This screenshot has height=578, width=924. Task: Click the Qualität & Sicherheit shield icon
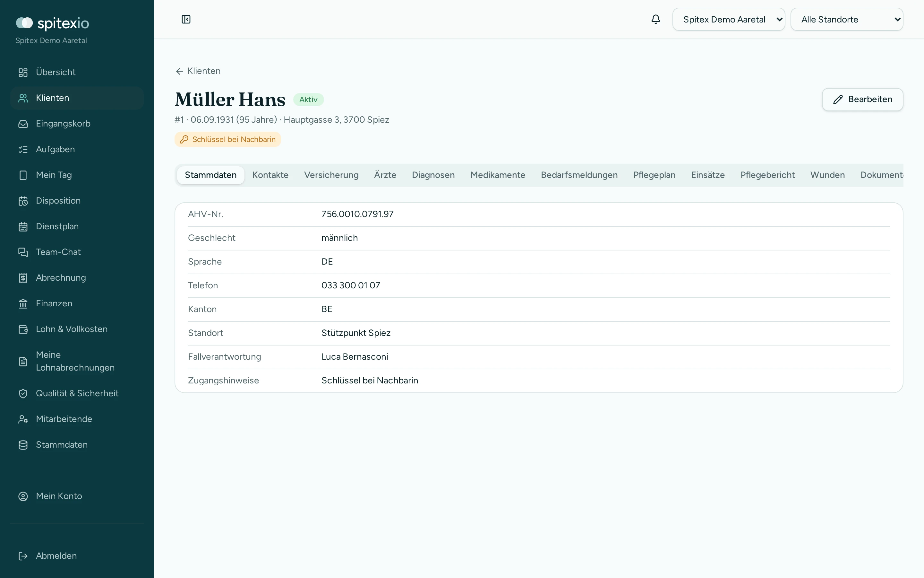click(x=23, y=393)
